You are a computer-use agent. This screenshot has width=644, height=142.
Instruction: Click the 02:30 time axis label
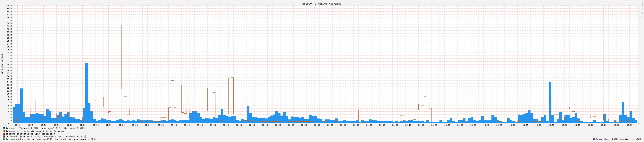click(x=304, y=125)
